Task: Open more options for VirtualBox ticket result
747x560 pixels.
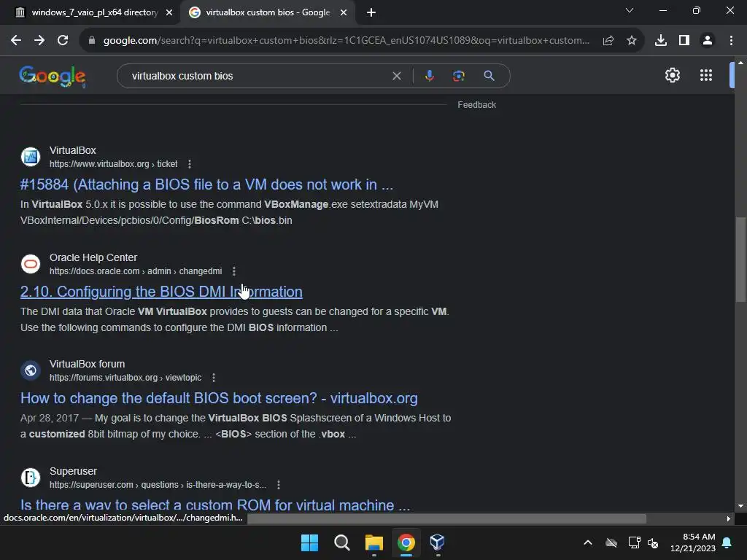Action: tap(190, 164)
